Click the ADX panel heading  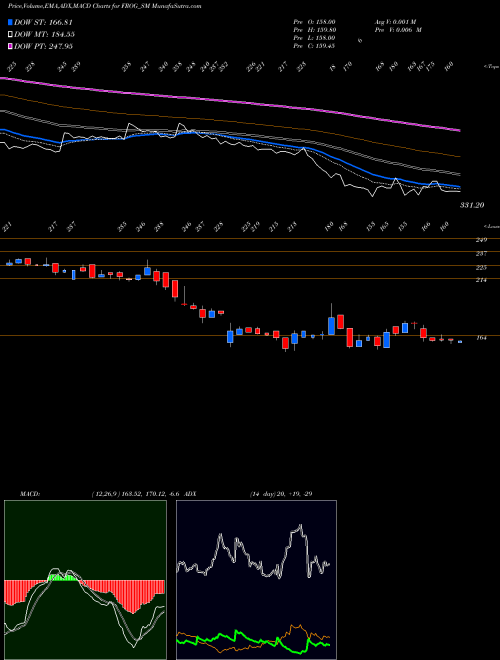point(190,493)
